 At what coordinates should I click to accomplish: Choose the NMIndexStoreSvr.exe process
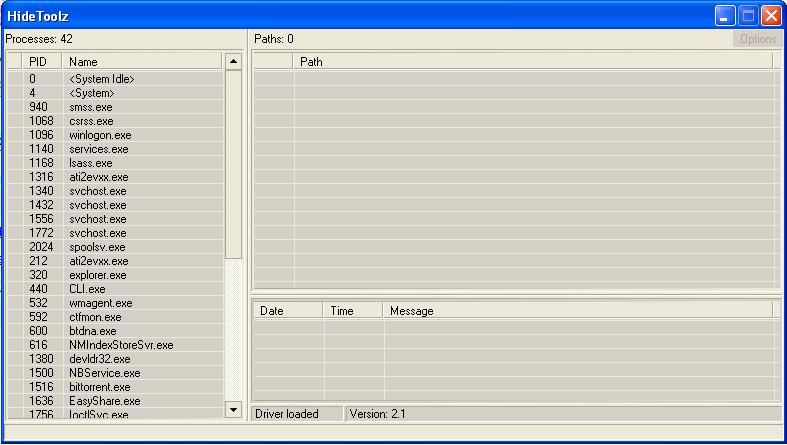[x=121, y=345]
